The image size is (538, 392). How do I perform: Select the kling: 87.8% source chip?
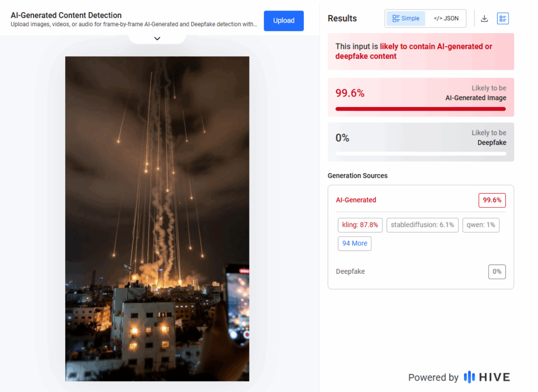360,225
